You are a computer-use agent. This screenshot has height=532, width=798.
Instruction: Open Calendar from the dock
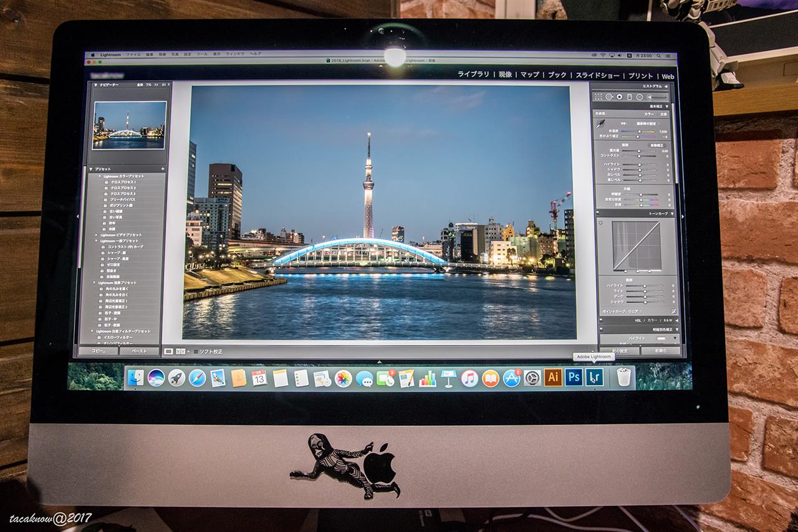pos(259,378)
